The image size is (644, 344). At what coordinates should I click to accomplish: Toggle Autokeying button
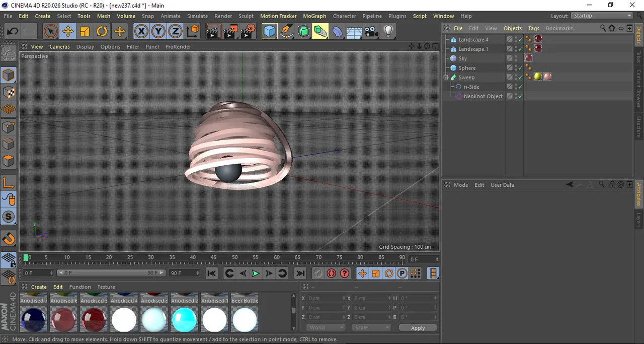click(x=331, y=273)
